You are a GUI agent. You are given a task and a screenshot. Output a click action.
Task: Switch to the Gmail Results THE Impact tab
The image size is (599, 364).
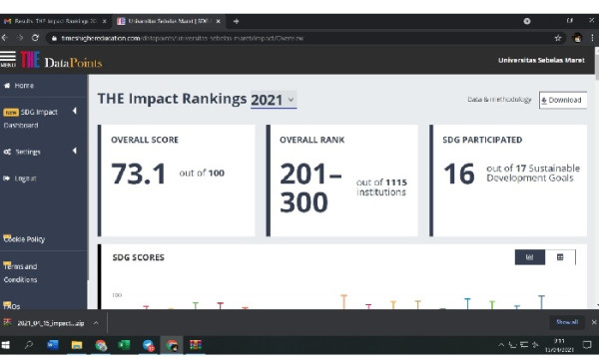[55, 21]
